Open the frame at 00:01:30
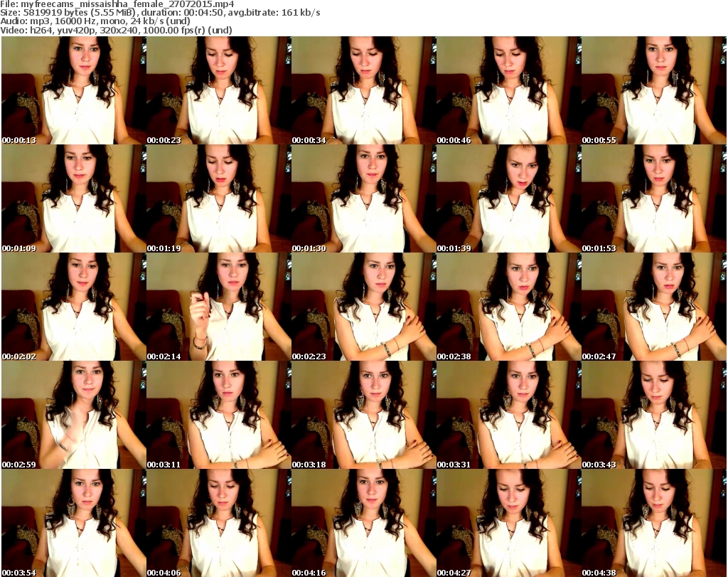This screenshot has width=728, height=577. [363, 198]
